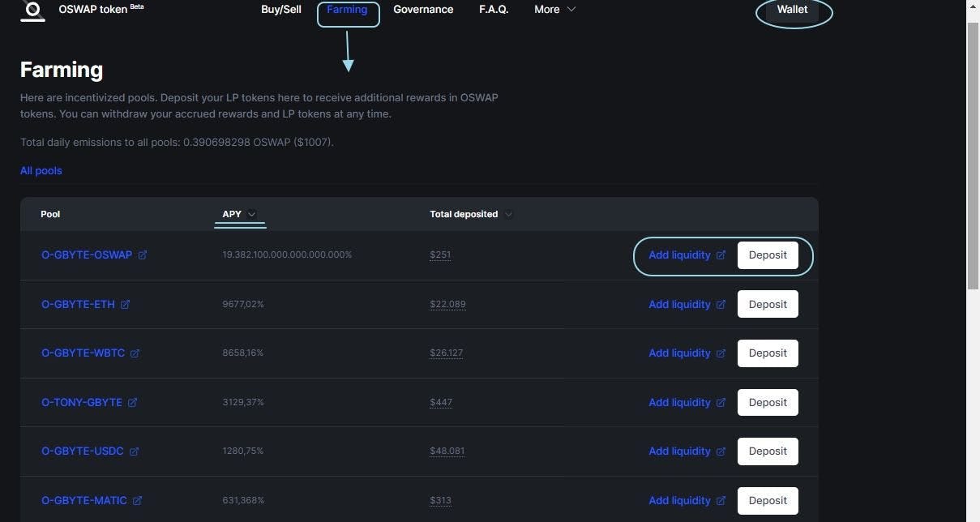Select the All pools link

pyautogui.click(x=41, y=171)
